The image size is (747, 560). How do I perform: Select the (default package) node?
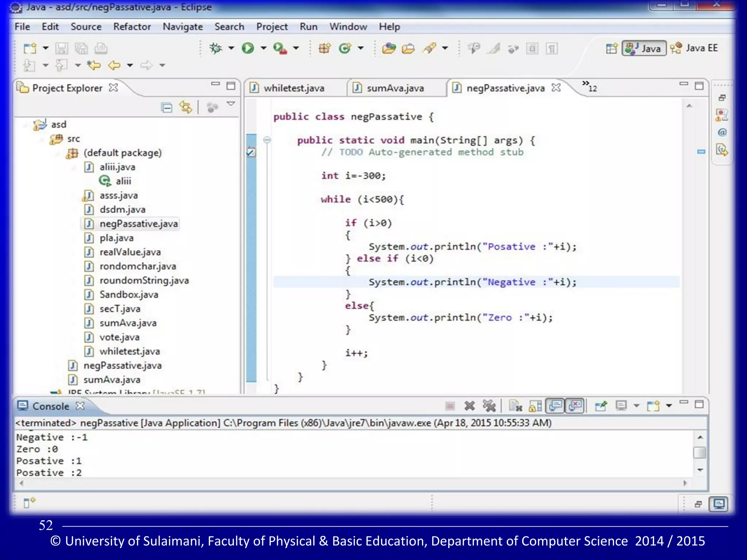pos(114,153)
